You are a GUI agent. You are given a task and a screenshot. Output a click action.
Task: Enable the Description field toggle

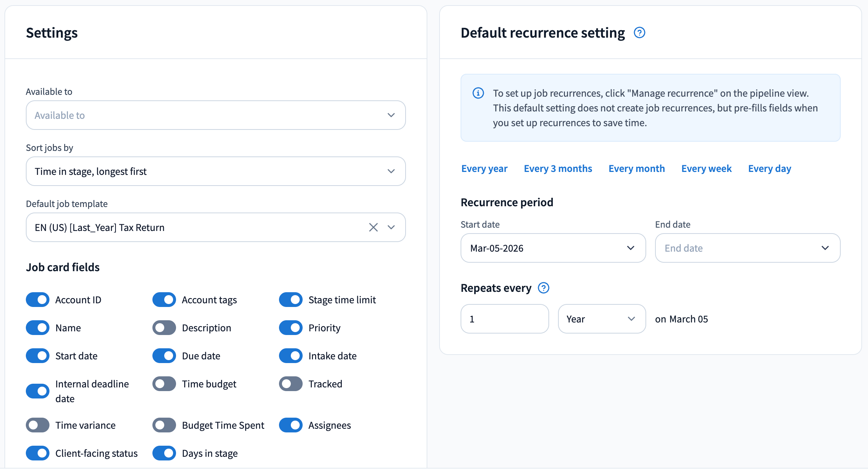tap(164, 328)
